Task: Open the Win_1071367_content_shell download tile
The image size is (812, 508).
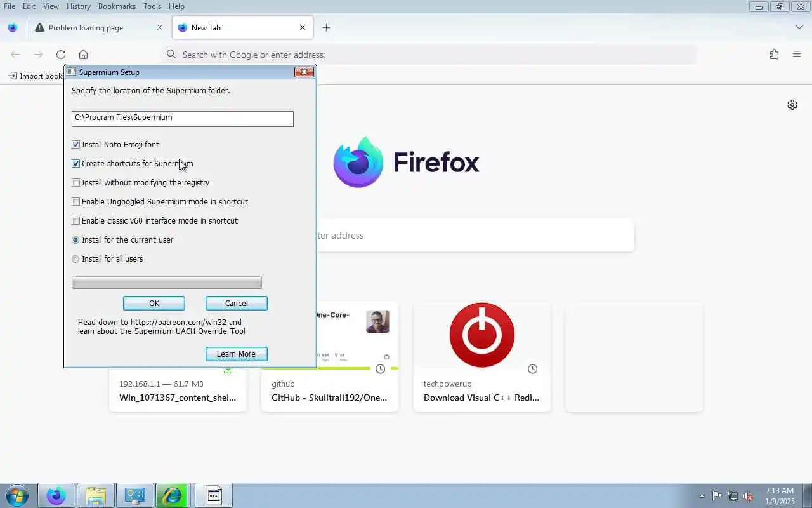Action: pos(178,391)
